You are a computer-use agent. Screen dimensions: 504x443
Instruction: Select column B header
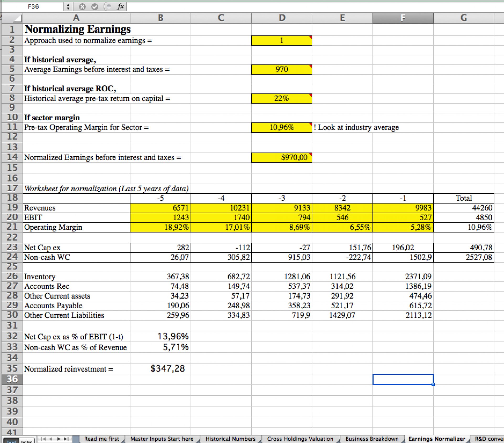click(160, 18)
